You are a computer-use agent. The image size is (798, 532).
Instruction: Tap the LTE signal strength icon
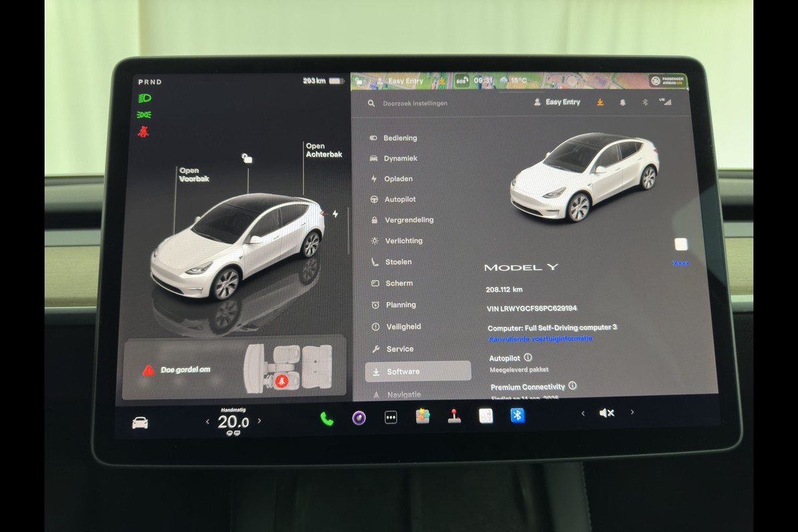[665, 102]
